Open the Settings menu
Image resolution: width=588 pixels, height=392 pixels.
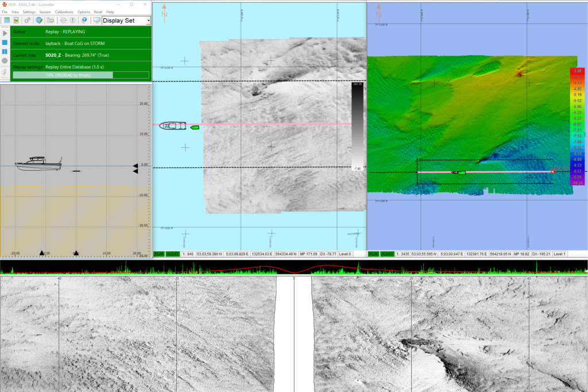coord(29,12)
